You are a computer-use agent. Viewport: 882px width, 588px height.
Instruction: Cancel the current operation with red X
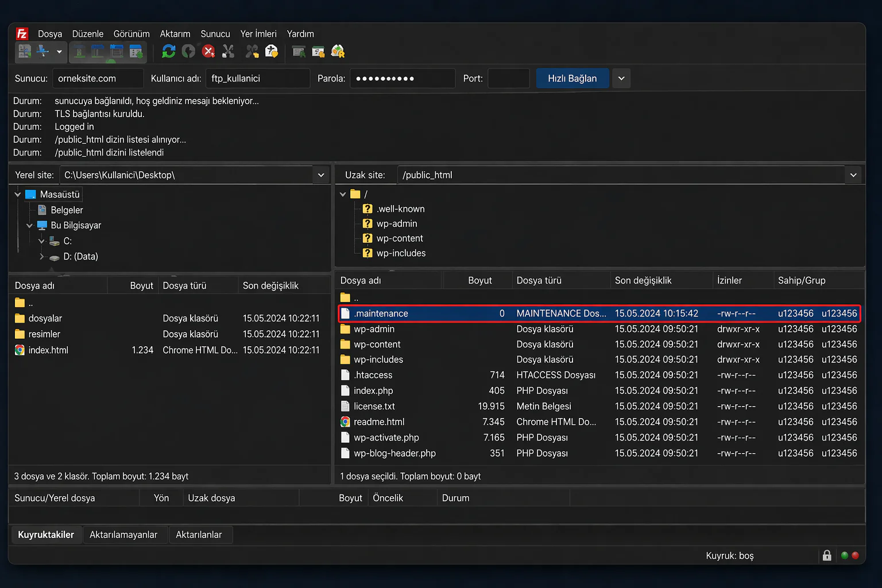(x=208, y=52)
